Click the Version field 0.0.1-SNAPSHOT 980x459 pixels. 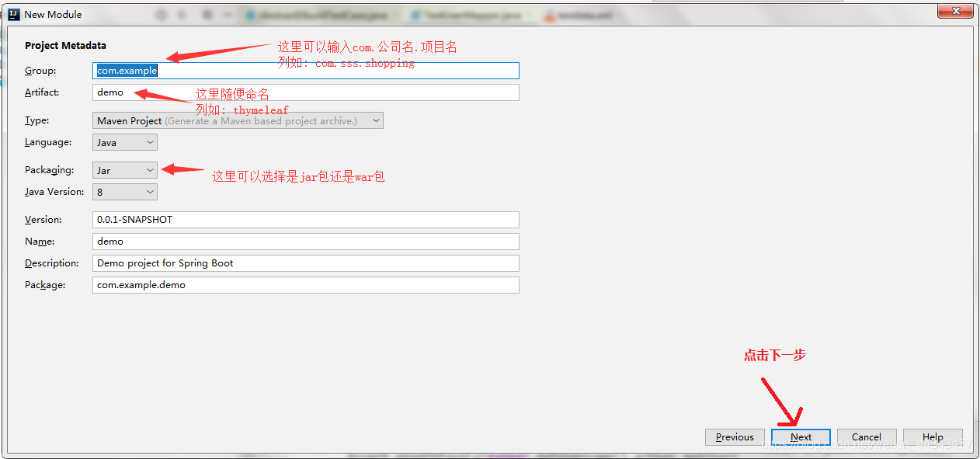tap(305, 220)
